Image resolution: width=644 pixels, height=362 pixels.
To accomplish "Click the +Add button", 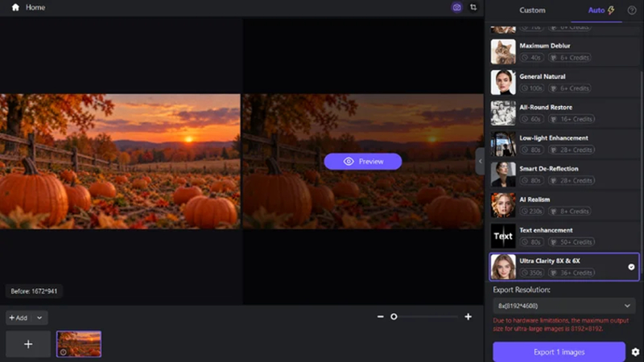I will pos(18,318).
